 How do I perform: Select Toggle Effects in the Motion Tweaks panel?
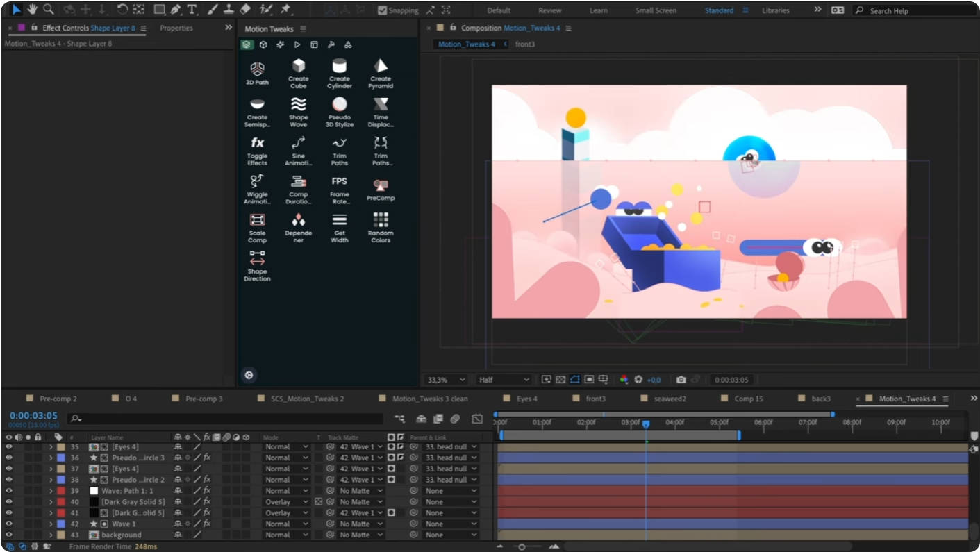pyautogui.click(x=257, y=144)
